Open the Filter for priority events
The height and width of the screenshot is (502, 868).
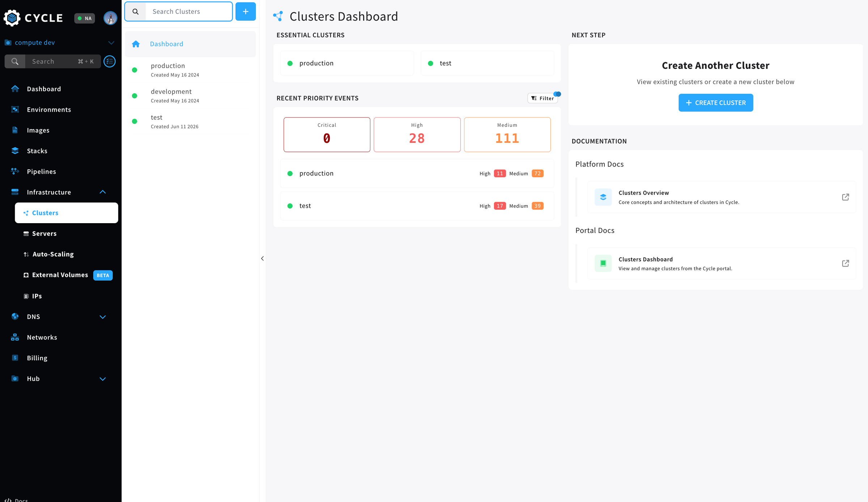542,98
